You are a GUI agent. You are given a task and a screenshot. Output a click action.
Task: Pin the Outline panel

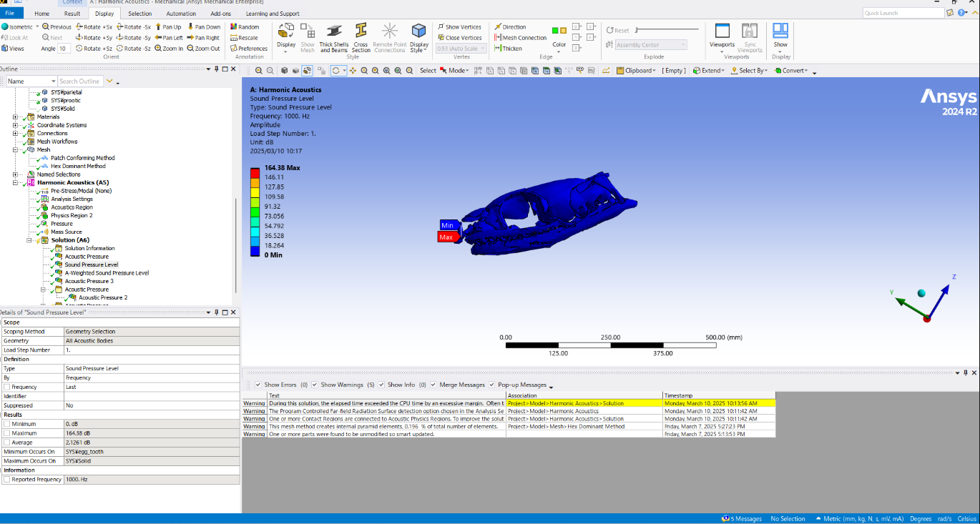tap(217, 69)
